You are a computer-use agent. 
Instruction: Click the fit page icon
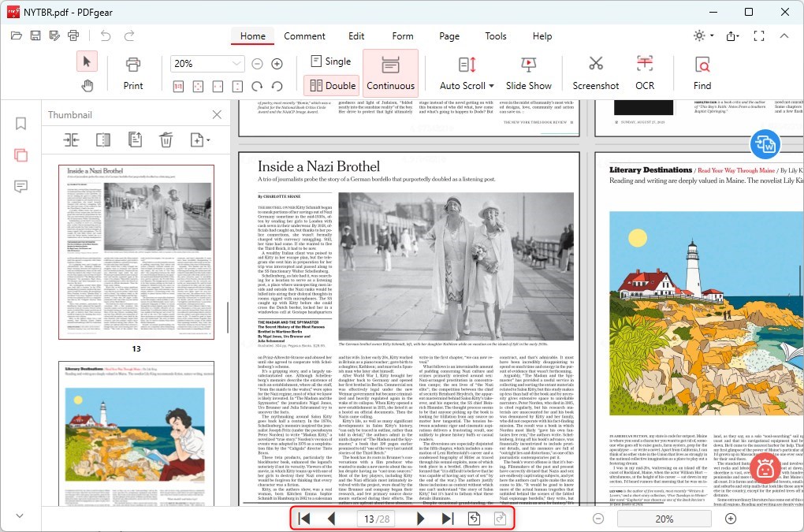point(198,87)
